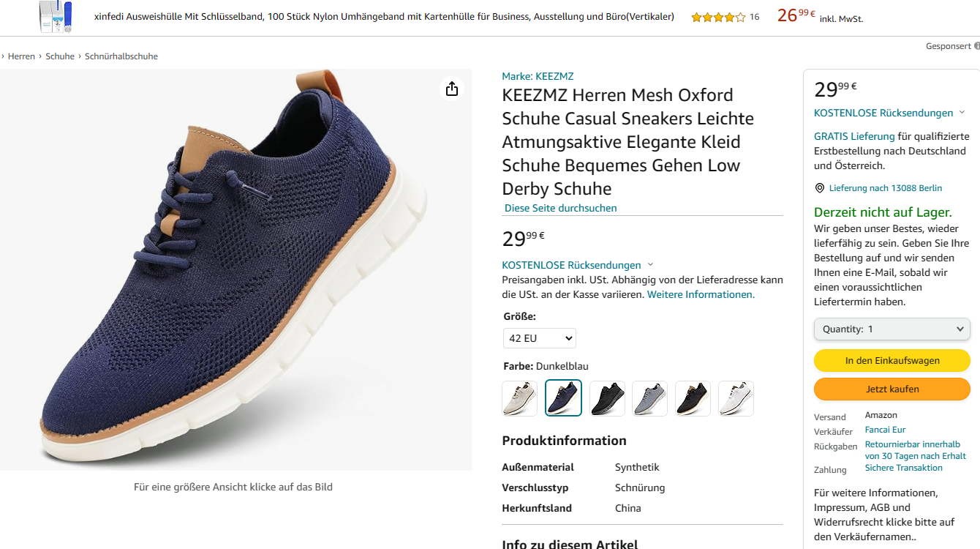
Task: Click the In den Einkaufswagen button
Action: tap(892, 361)
